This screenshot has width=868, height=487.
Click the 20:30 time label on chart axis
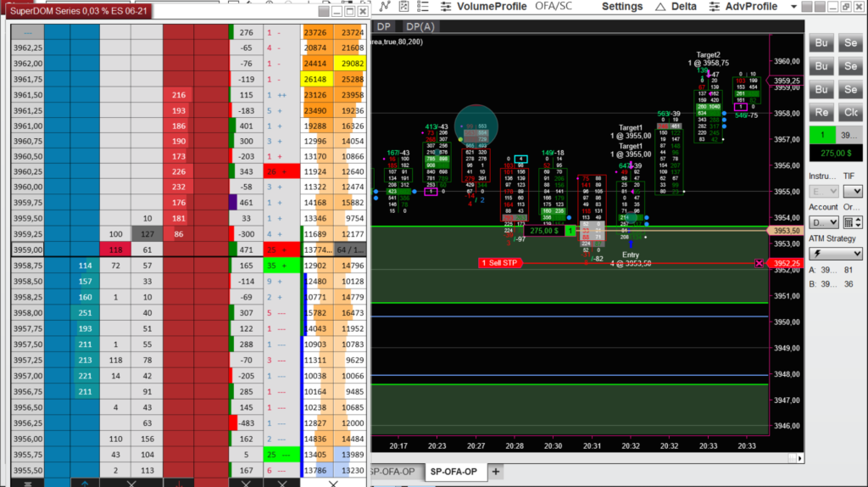(553, 445)
